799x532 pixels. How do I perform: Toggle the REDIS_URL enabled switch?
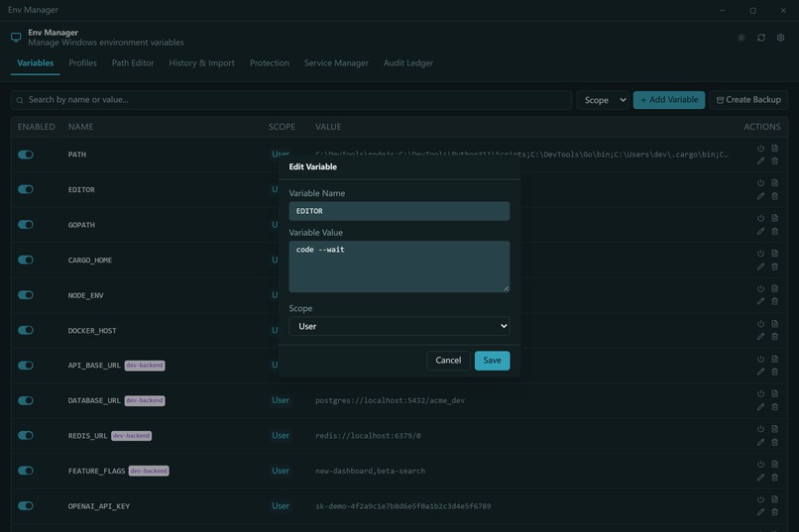26,435
